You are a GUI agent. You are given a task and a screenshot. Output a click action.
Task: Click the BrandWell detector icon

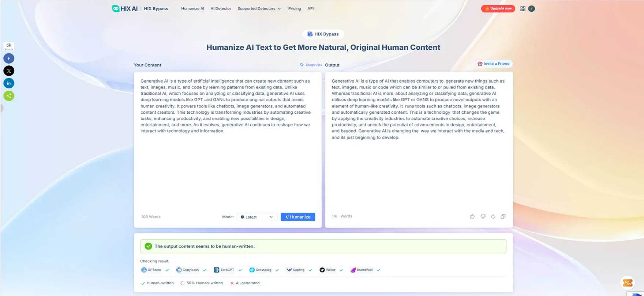pos(353,270)
